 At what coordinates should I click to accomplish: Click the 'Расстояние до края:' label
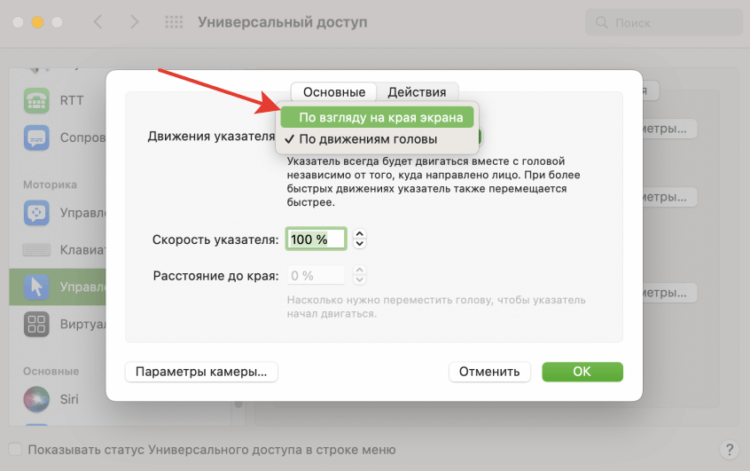pyautogui.click(x=216, y=276)
